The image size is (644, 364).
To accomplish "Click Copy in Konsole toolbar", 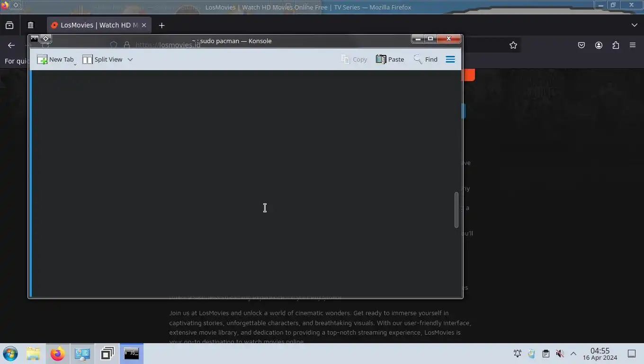I will coord(354,59).
